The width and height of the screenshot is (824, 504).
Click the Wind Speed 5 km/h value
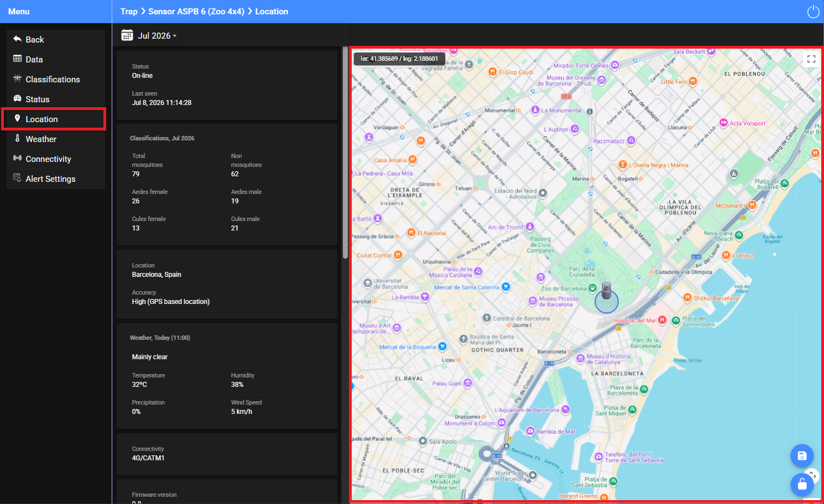click(x=242, y=412)
